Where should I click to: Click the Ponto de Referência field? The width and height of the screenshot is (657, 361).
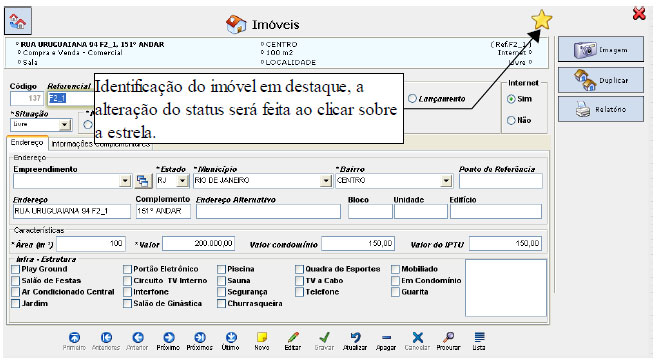[500, 181]
